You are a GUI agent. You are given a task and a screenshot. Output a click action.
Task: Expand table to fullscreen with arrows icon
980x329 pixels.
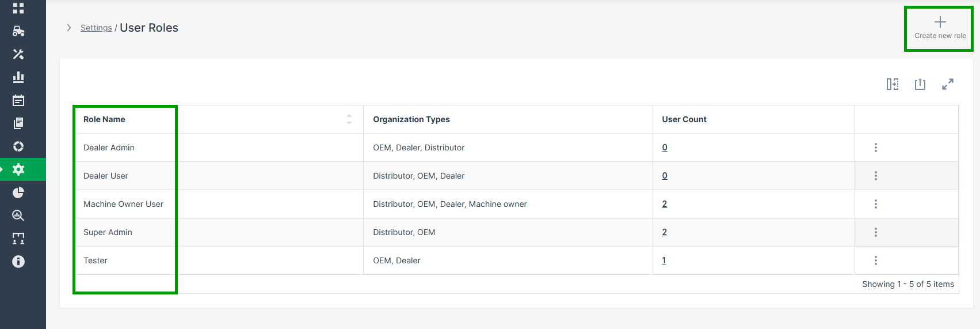click(948, 84)
